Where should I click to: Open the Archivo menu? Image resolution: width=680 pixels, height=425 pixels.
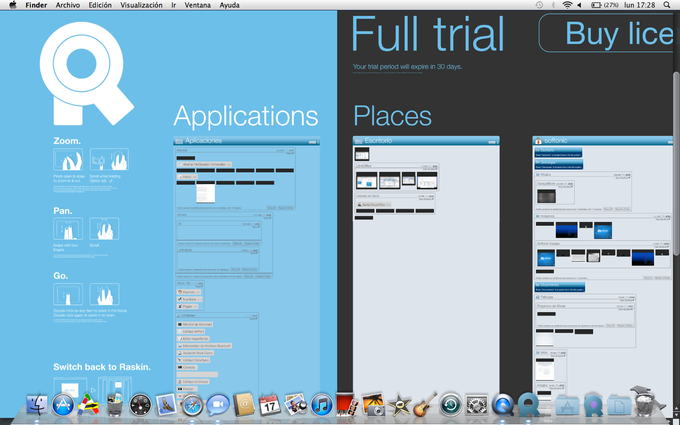[68, 5]
